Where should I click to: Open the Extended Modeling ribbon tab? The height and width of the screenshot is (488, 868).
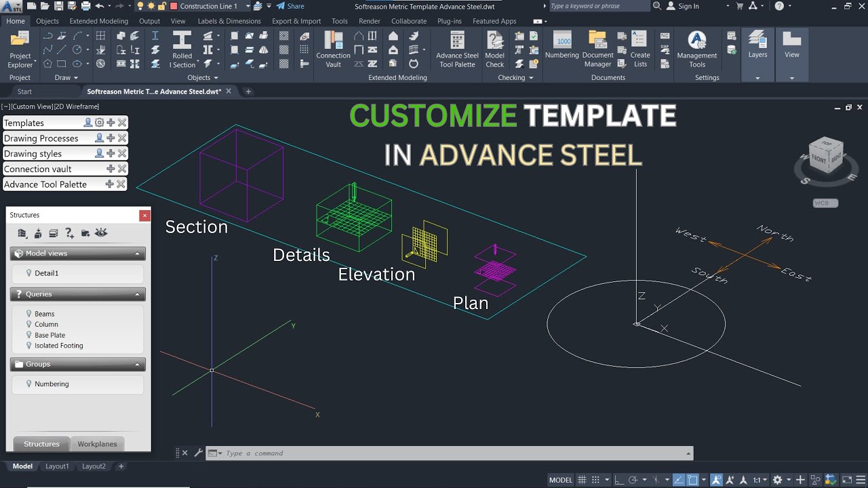98,21
